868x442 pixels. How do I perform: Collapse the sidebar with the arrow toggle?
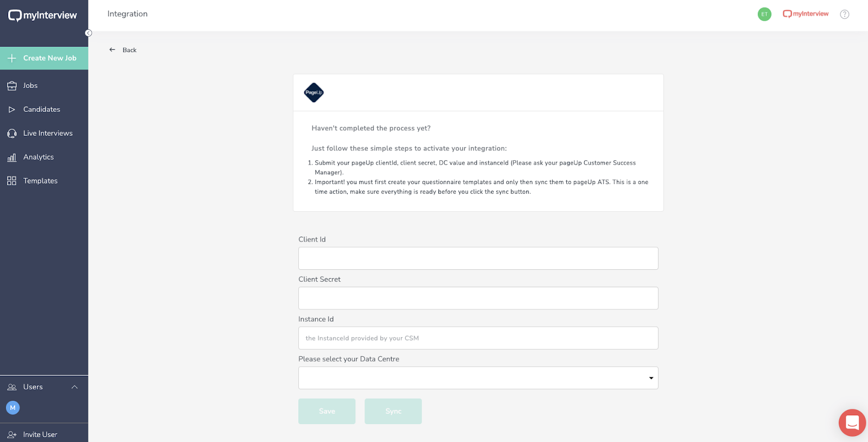tap(88, 33)
